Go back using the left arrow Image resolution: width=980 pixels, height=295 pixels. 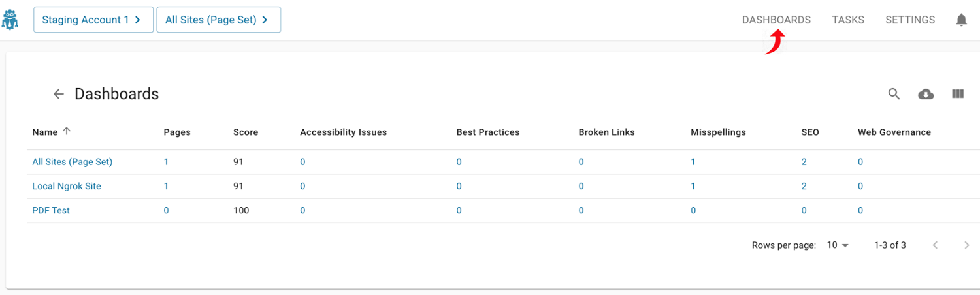click(x=59, y=94)
